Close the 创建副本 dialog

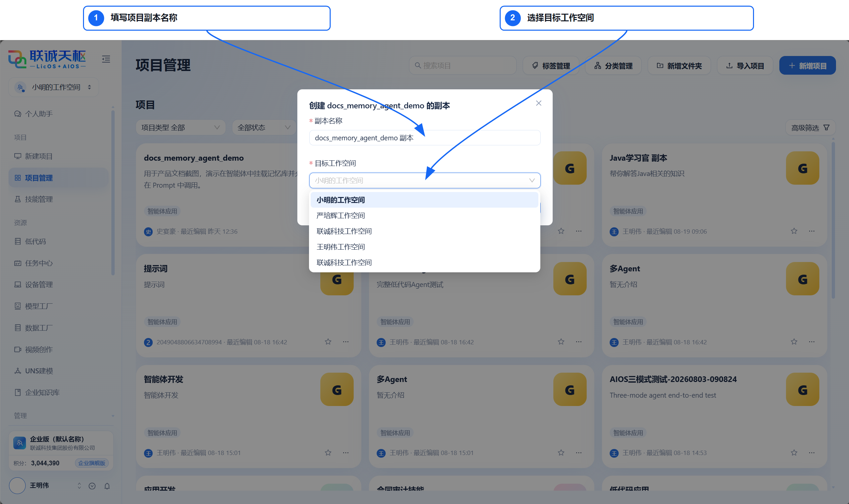coord(539,103)
